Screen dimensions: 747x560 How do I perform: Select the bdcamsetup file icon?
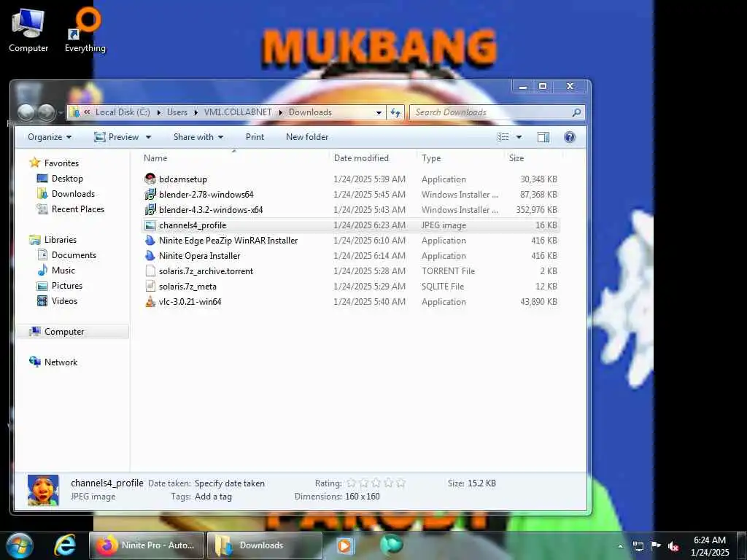pos(150,179)
